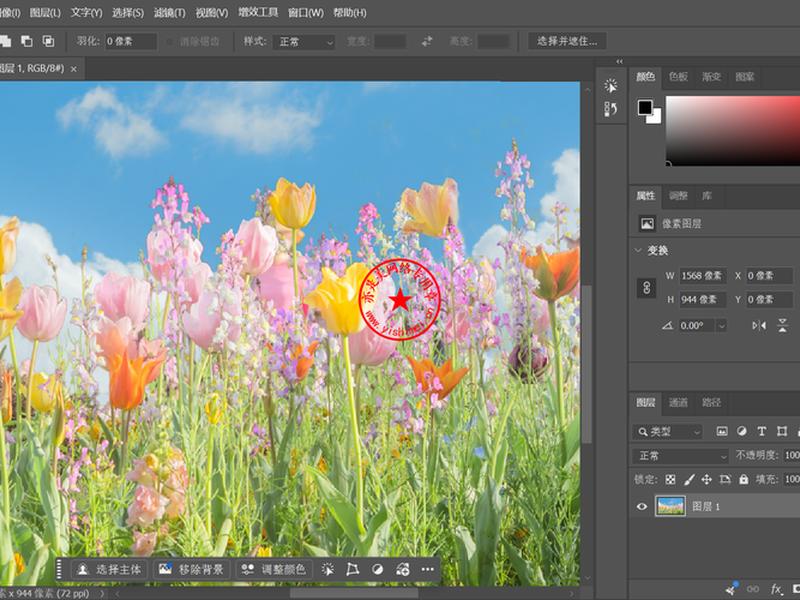
Task: Click the lock image pixels brush icon
Action: pyautogui.click(x=689, y=479)
